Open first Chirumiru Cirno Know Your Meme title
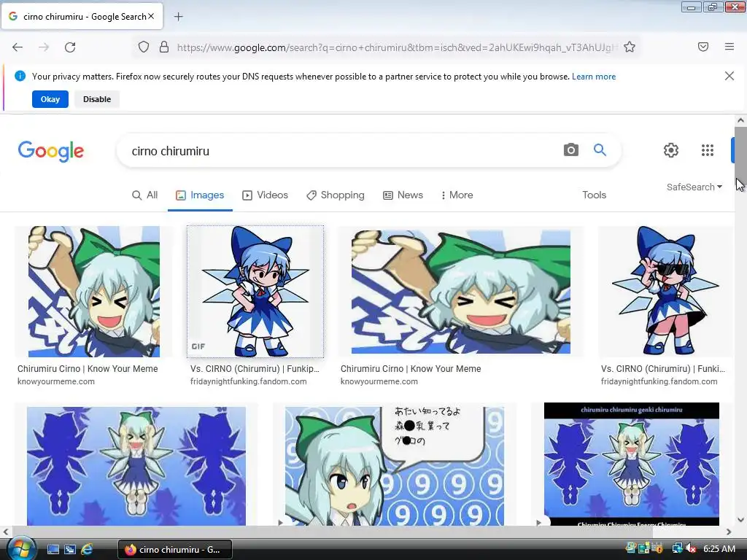 click(x=88, y=368)
